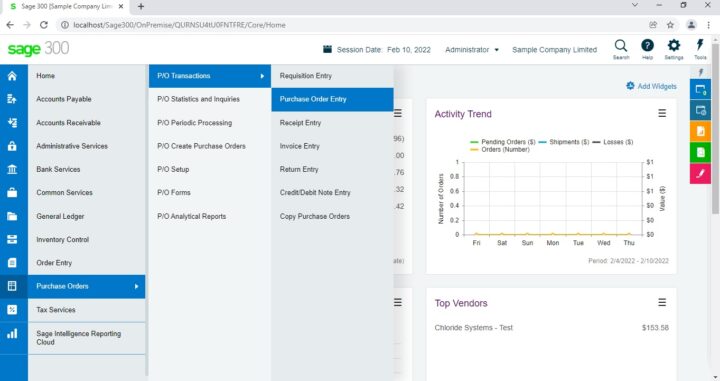Image resolution: width=720 pixels, height=381 pixels.
Task: Click Inventory Control menu label
Action: [x=62, y=240]
